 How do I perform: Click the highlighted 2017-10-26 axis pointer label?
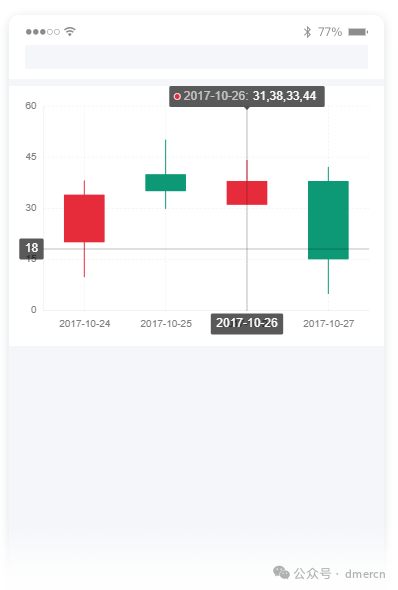[x=247, y=324]
